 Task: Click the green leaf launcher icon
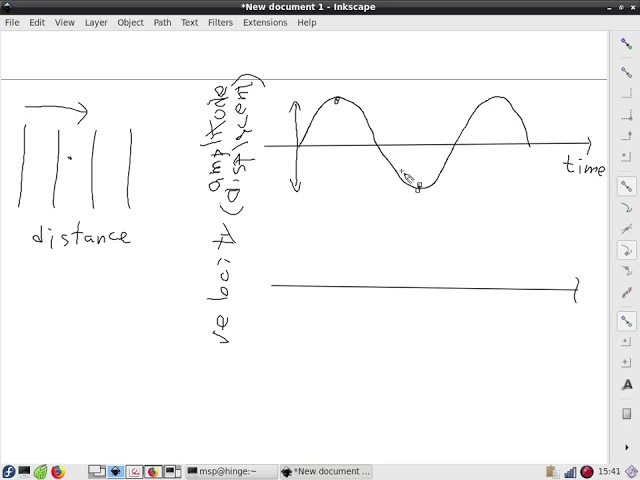pyautogui.click(x=41, y=472)
